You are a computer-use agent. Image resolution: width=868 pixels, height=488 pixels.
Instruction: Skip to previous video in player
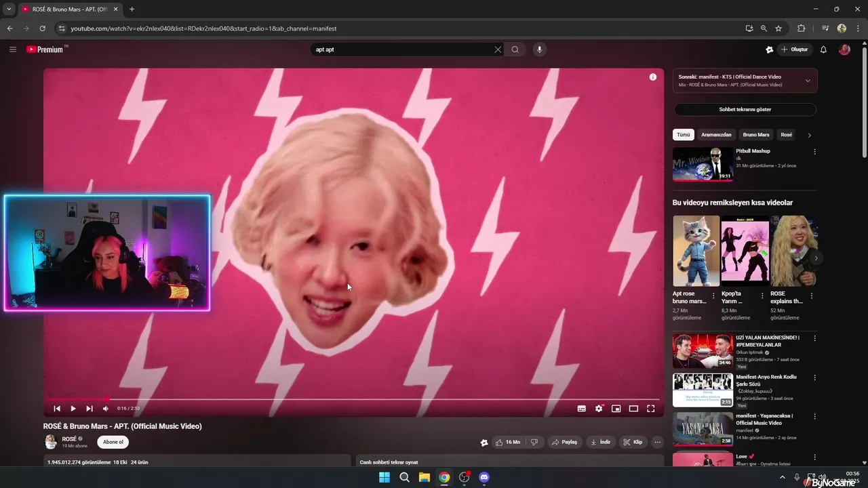click(x=57, y=409)
